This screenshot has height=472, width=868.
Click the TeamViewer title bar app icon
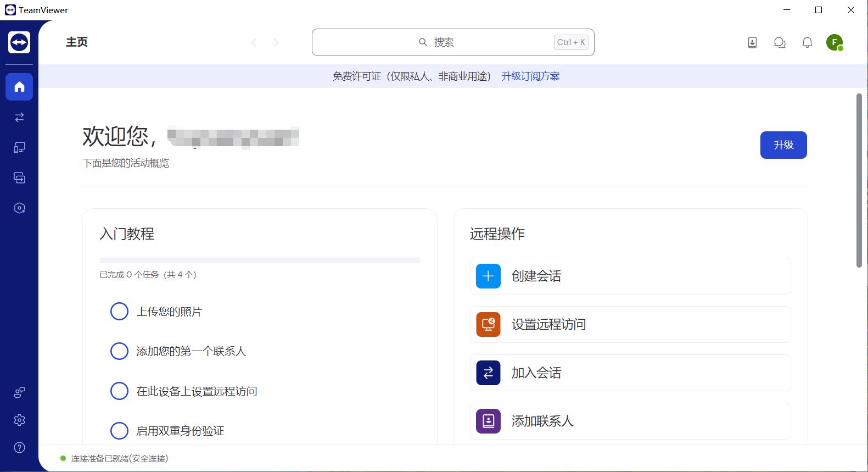[x=10, y=10]
